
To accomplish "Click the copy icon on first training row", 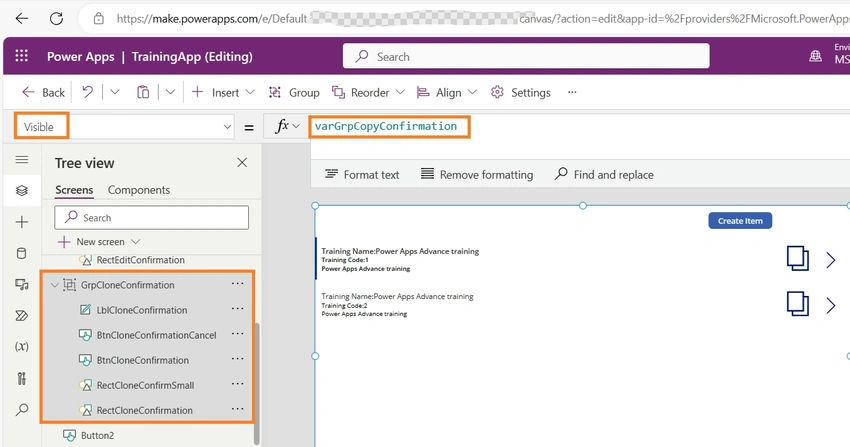I will click(x=797, y=258).
